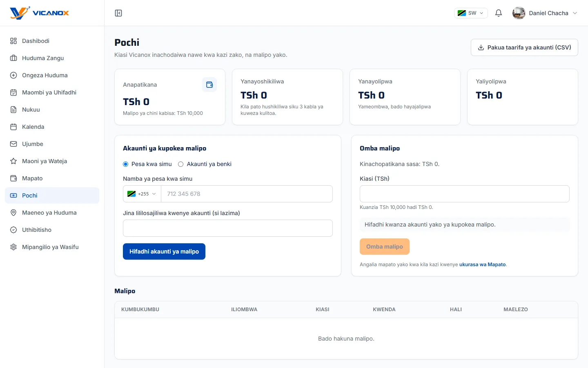The height and width of the screenshot is (368, 588).
Task: Open SW language selector dropdown
Action: click(x=471, y=13)
